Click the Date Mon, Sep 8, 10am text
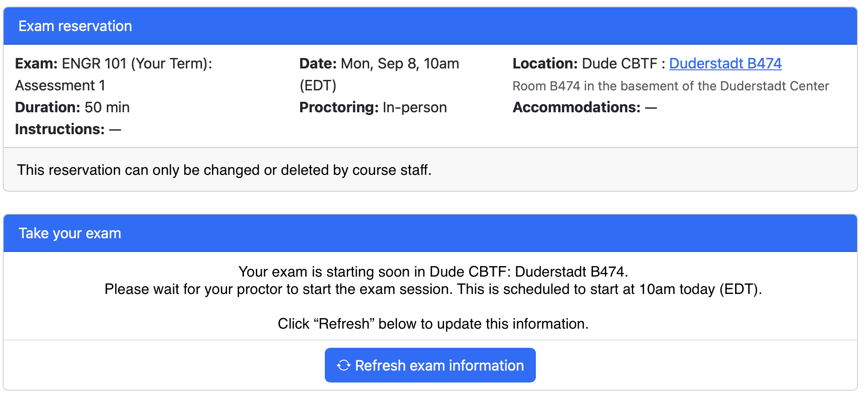The width and height of the screenshot is (868, 398). click(379, 63)
